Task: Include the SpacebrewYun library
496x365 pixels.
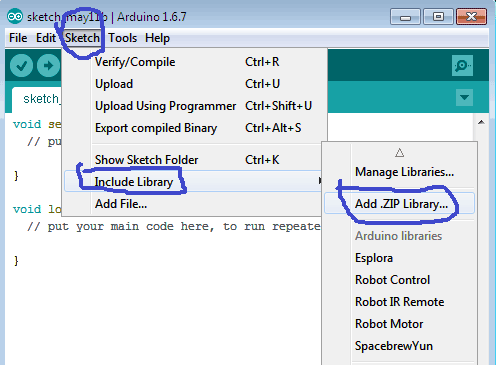Action: coord(399,346)
